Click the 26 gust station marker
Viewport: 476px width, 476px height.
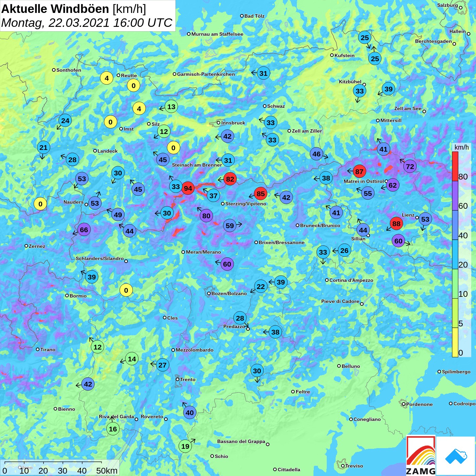click(344, 251)
